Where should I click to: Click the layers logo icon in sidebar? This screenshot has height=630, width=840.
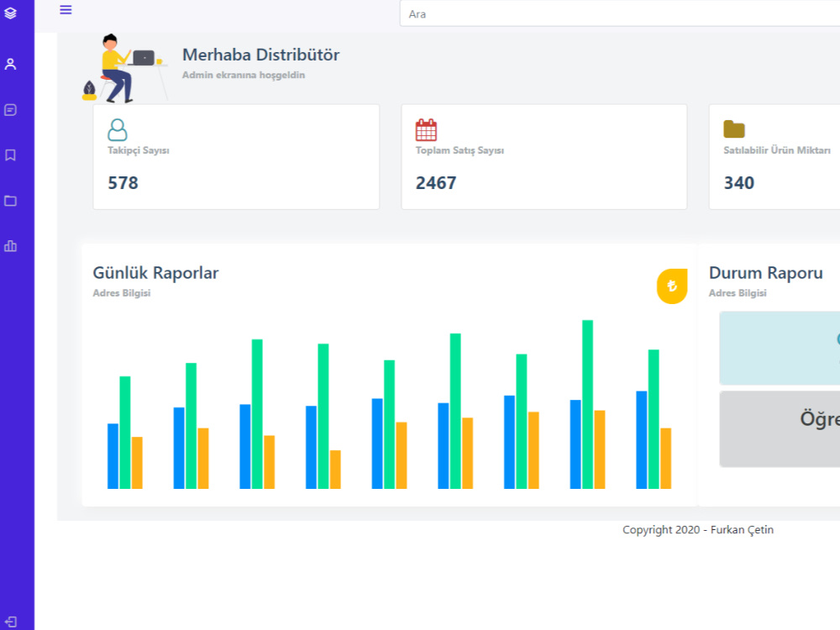(x=10, y=13)
